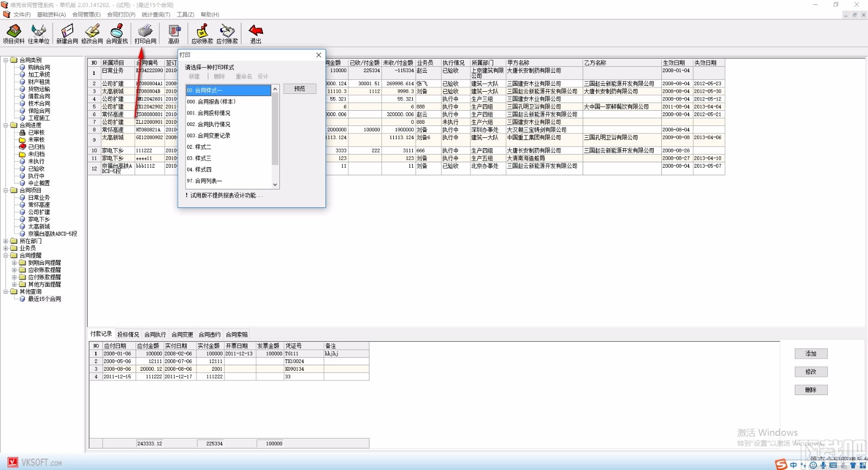868x470 pixels.
Task: Open 应收账款 from the toolbar
Action: [x=202, y=34]
